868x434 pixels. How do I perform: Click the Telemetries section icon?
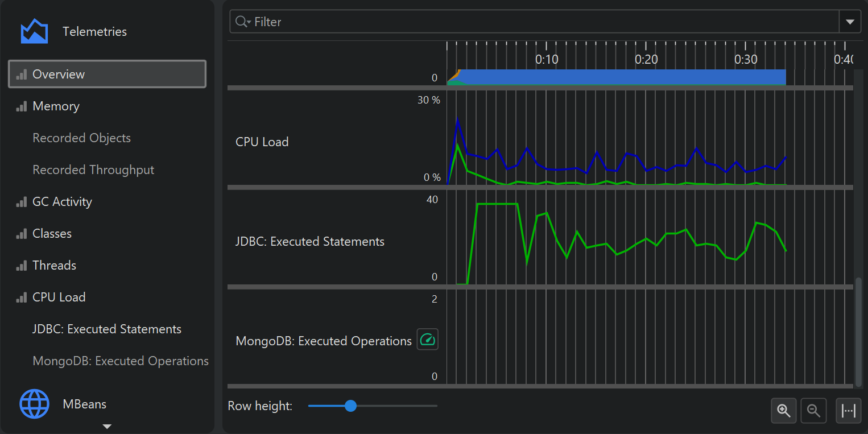34,31
